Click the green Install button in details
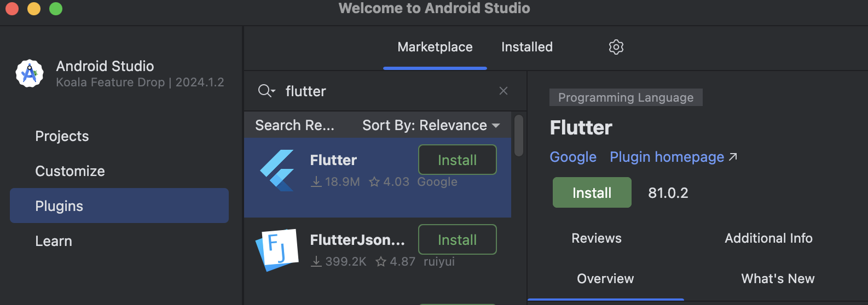The height and width of the screenshot is (305, 868). click(x=592, y=192)
